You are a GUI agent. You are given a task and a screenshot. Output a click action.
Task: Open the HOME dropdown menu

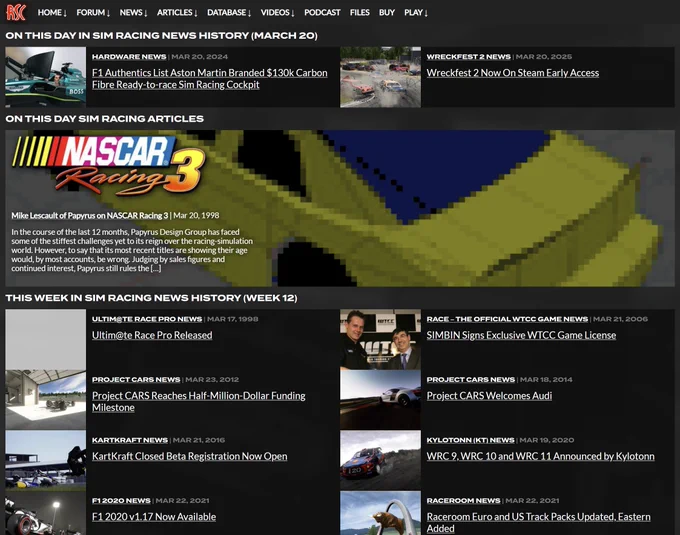[52, 13]
